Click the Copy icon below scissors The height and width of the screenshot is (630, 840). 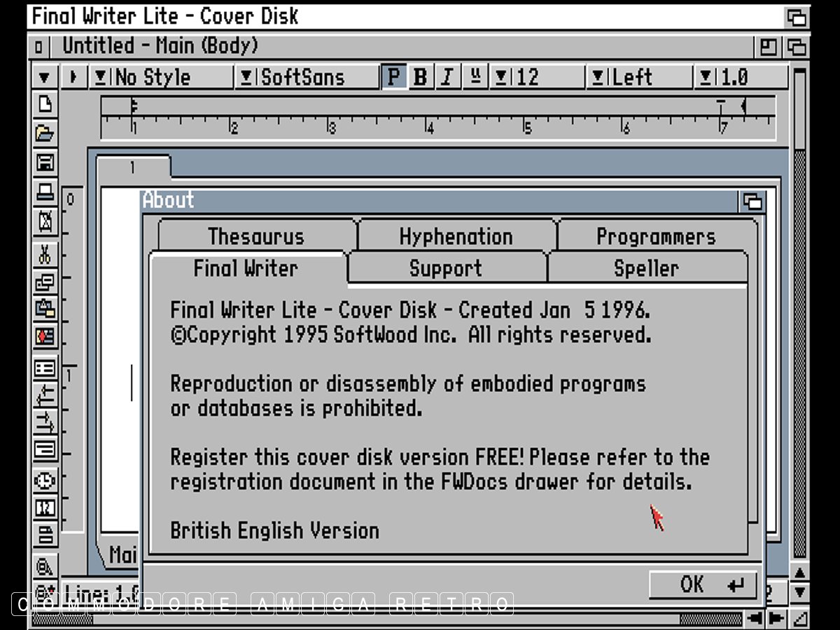tap(45, 282)
